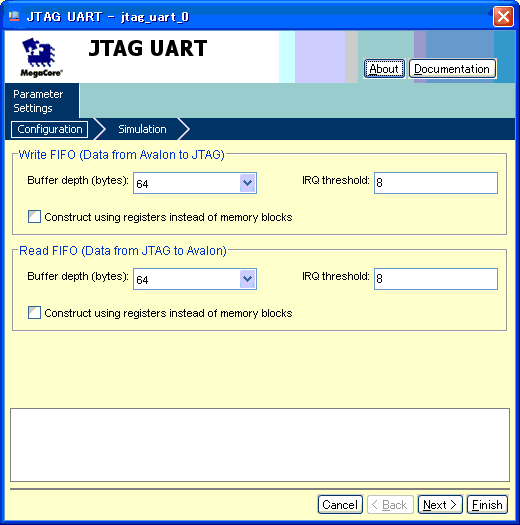Click the About button
The image size is (520, 525).
[x=384, y=69]
